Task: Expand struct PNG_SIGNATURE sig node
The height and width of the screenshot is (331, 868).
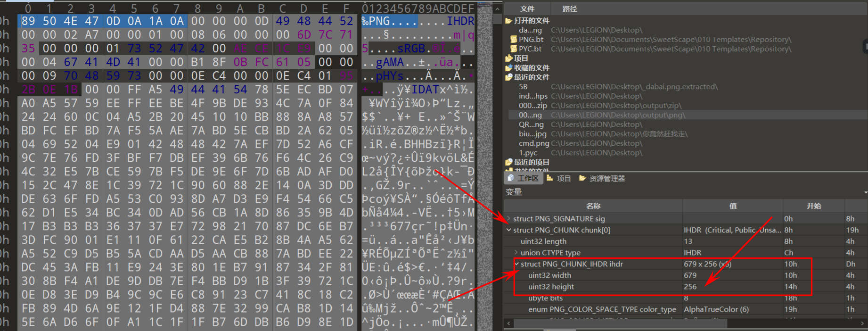Action: (x=508, y=219)
